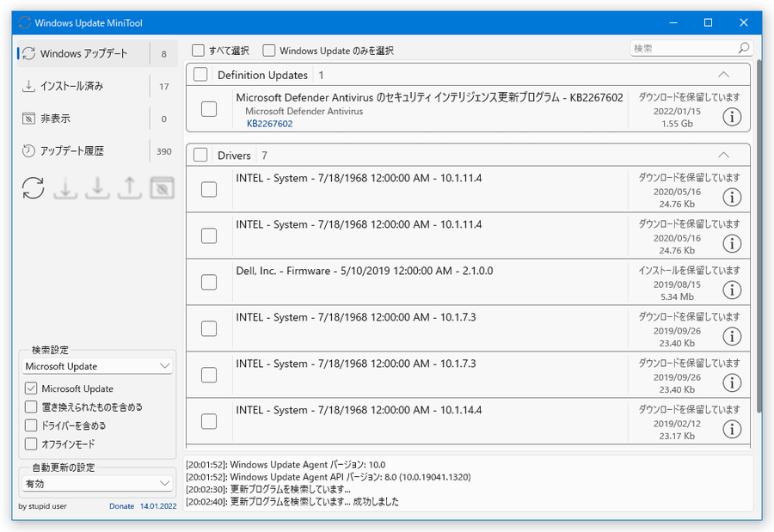
Task: Click the Windows Update MiniTool title icon
Action: 24,22
